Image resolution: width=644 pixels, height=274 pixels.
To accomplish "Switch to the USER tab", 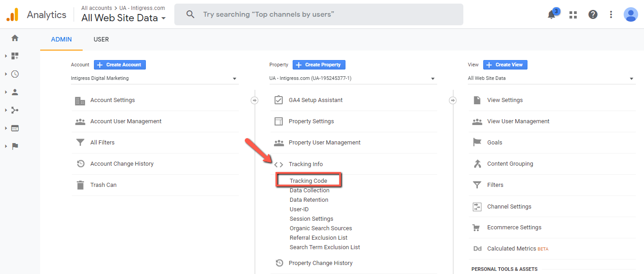I will 101,39.
